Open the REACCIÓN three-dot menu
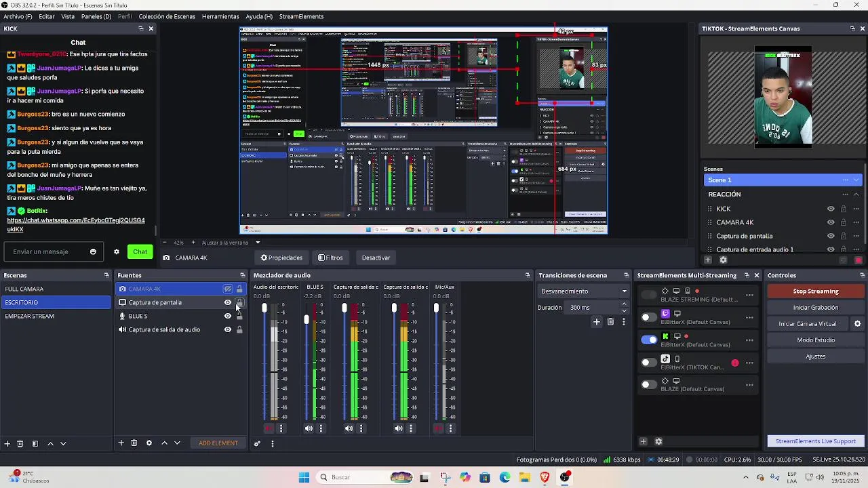The height and width of the screenshot is (488, 868). click(x=845, y=195)
